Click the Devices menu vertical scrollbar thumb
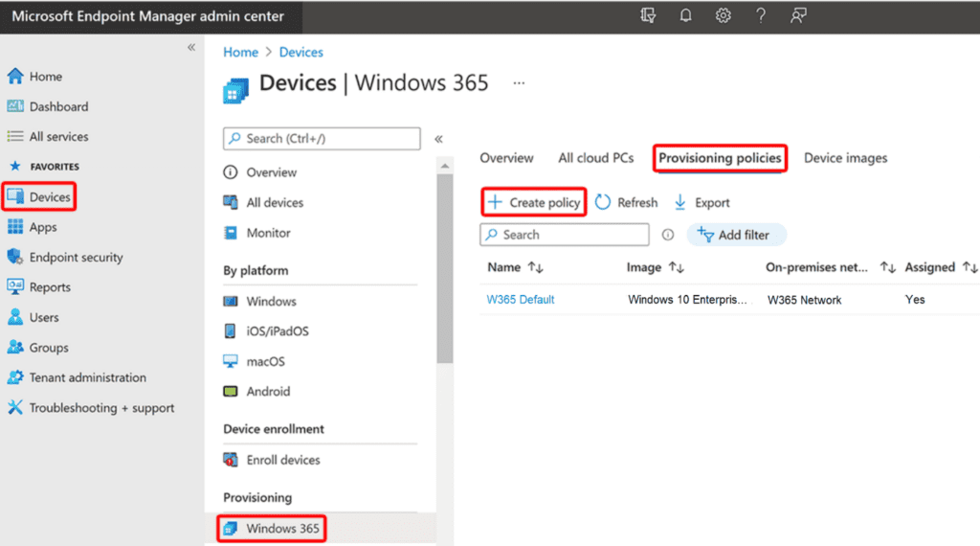980x546 pixels. (x=444, y=269)
